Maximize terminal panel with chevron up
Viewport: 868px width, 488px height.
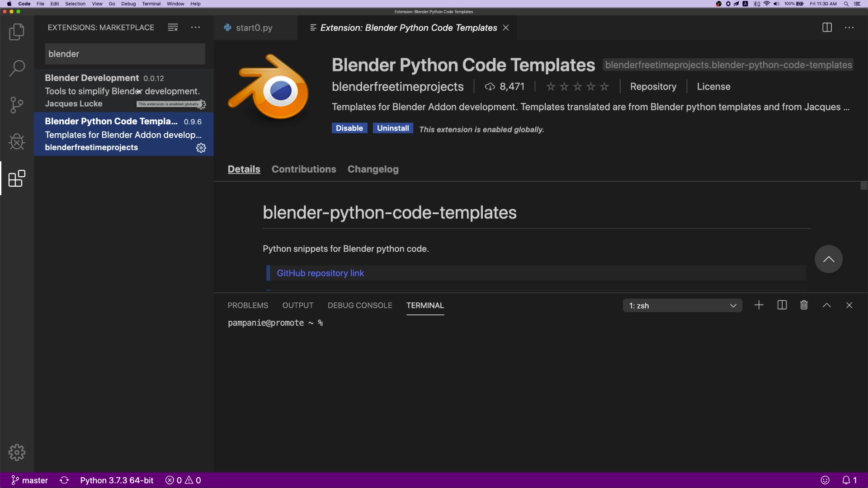(826, 305)
